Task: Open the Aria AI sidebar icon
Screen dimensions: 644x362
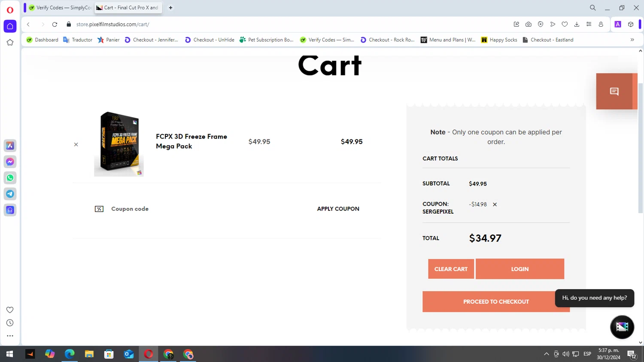Action: coord(10,146)
